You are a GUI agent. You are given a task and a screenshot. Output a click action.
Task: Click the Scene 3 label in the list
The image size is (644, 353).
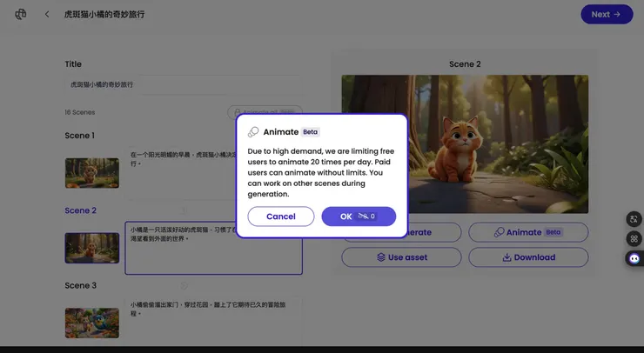click(80, 286)
